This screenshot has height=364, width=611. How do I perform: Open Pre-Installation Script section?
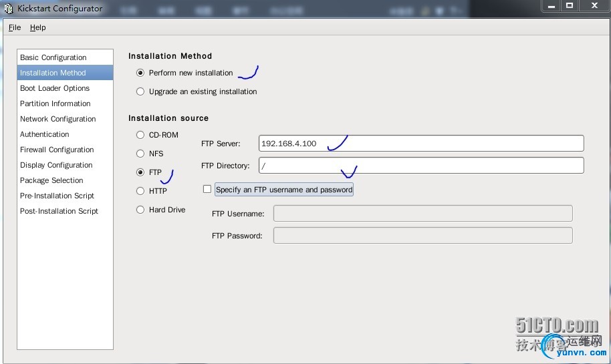65,196
